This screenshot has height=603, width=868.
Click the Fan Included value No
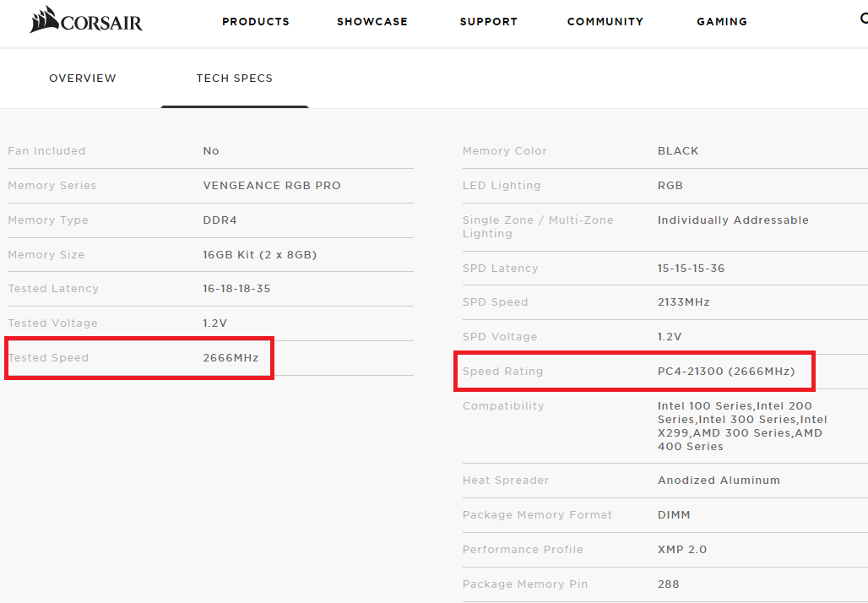tap(211, 150)
